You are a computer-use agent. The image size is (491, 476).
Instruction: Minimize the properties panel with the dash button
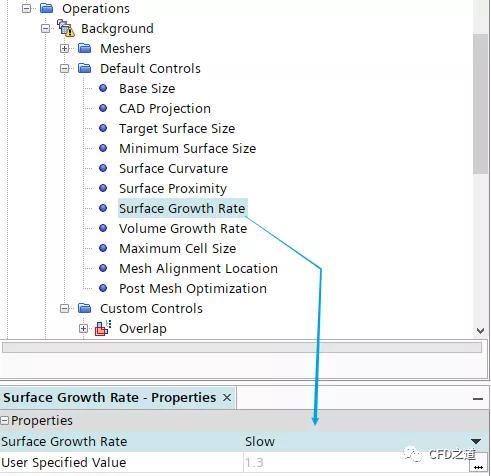tap(478, 399)
